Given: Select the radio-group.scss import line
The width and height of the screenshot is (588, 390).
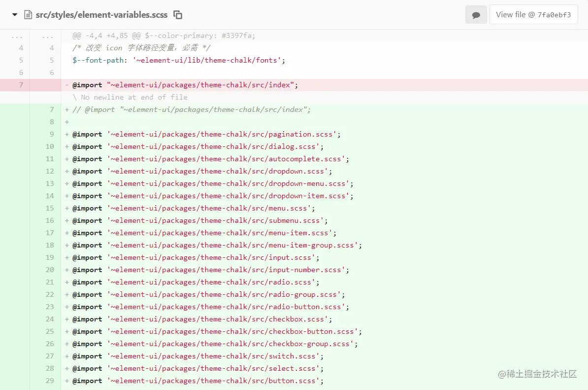Looking at the screenshot, I should [x=208, y=295].
